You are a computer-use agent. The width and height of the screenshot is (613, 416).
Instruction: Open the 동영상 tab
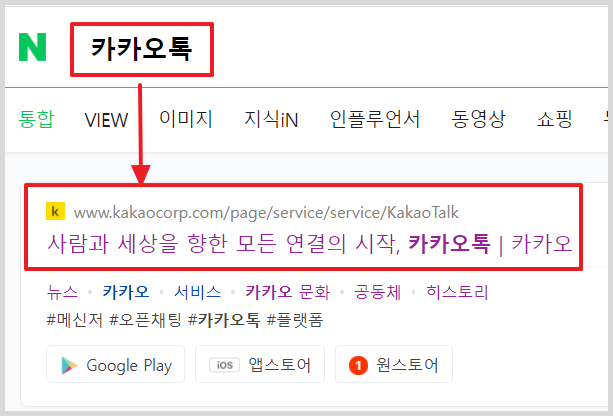pos(478,119)
